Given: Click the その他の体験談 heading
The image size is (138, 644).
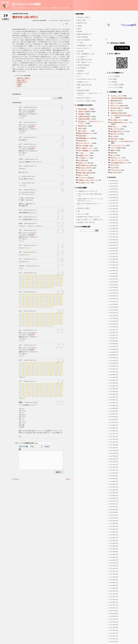Looking at the screenshot, I should pyautogui.click(x=81, y=188).
